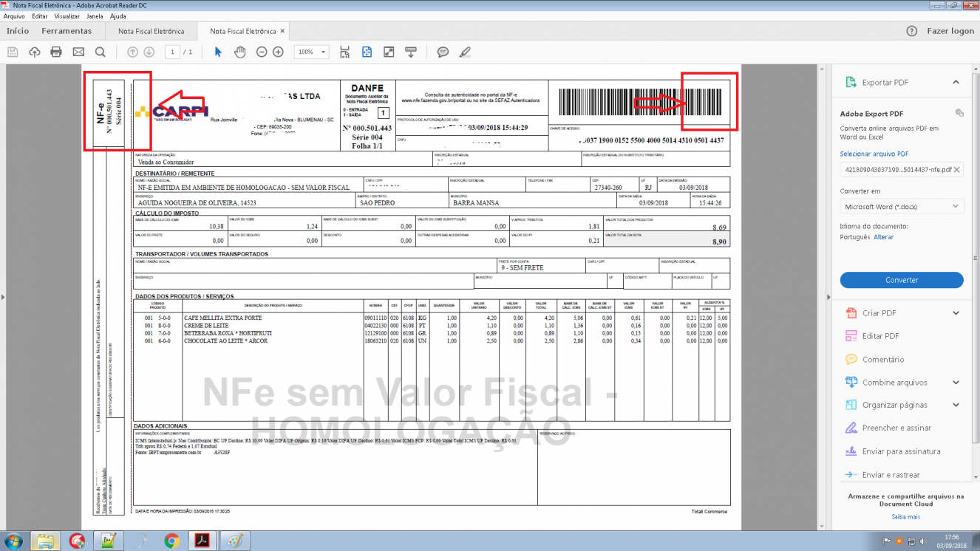Click Fit one full page icon
The height and width of the screenshot is (551, 980).
367,52
